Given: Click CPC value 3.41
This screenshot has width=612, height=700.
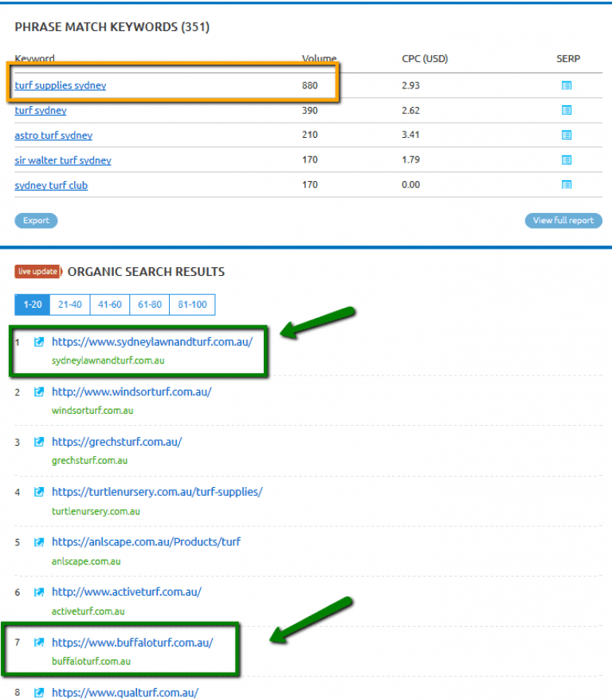Looking at the screenshot, I should click(x=410, y=135).
